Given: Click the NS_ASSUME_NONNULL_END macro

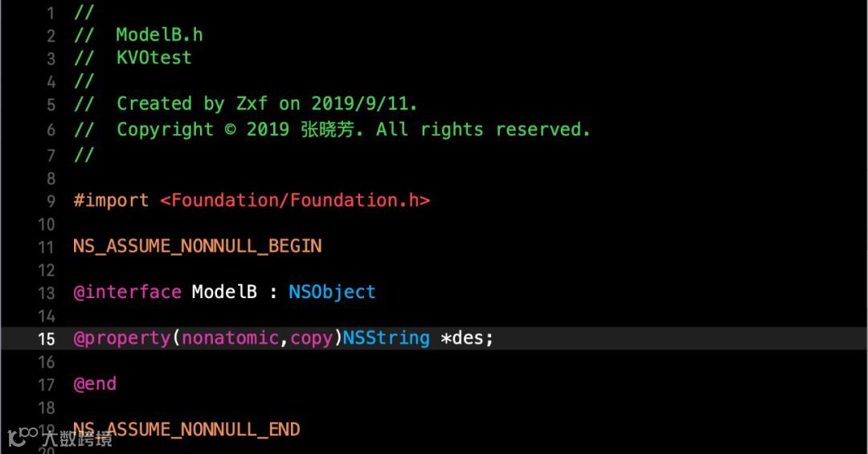Looking at the screenshot, I should pos(186,430).
